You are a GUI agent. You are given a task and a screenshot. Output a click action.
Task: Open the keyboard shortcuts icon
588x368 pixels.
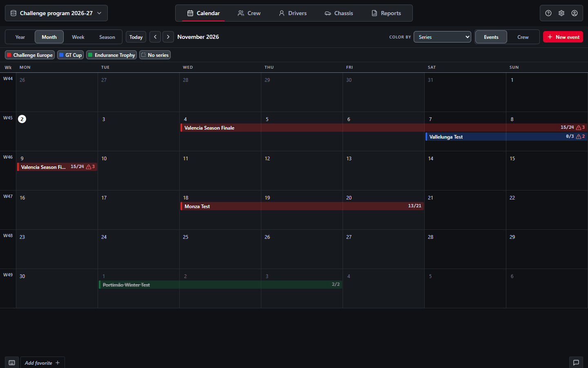click(x=12, y=363)
